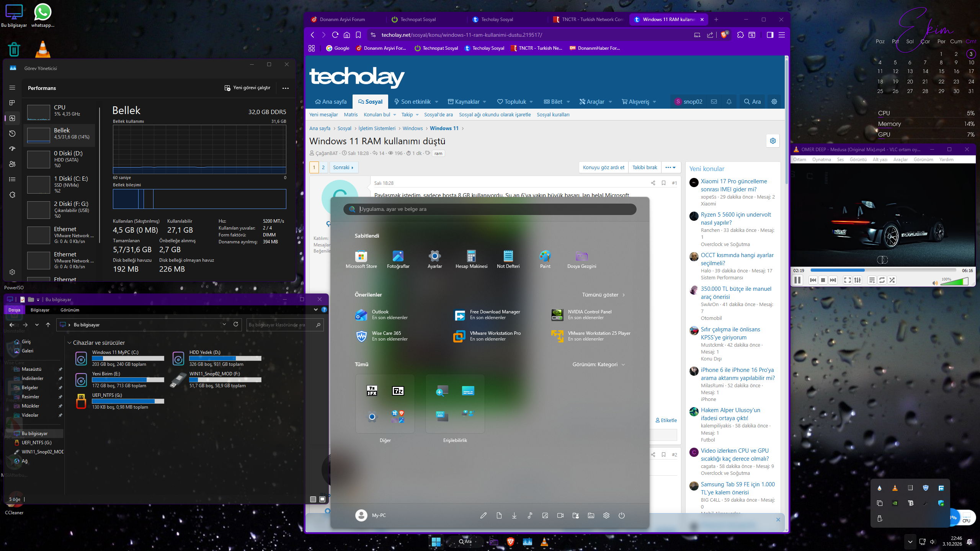Open Hesap Makinesi pinned app
The width and height of the screenshot is (980, 551).
click(x=471, y=259)
